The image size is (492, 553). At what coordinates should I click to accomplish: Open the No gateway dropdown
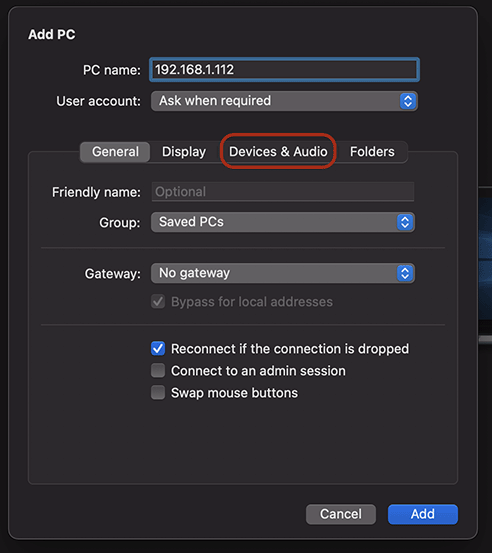coord(283,273)
